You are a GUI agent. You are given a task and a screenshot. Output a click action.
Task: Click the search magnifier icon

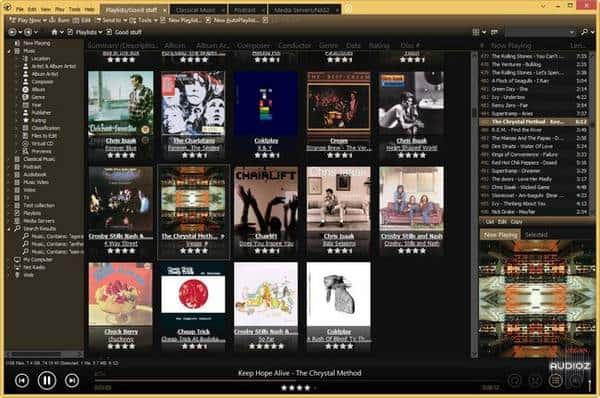click(584, 33)
